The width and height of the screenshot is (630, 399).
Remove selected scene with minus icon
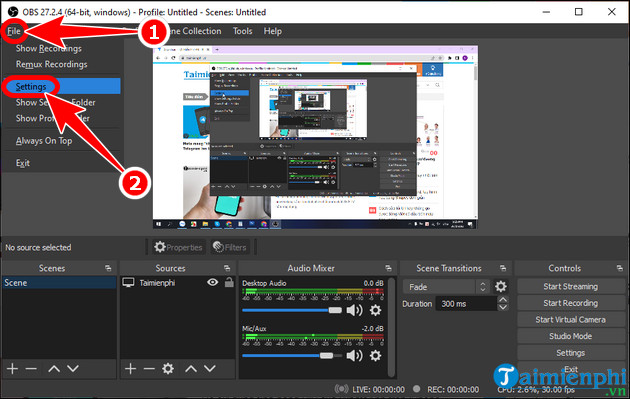click(x=31, y=368)
